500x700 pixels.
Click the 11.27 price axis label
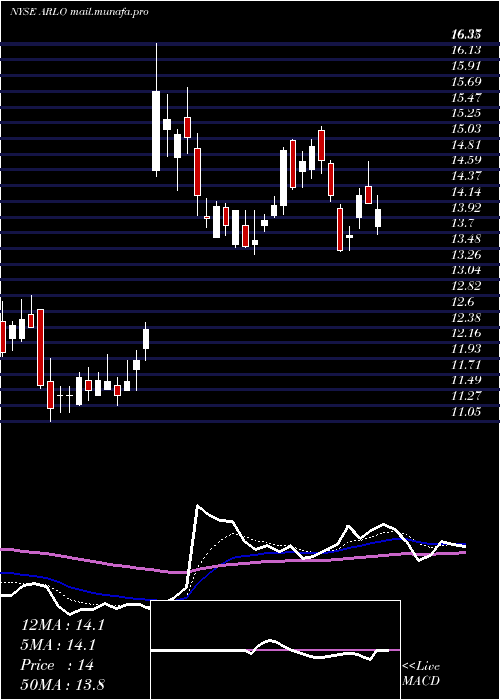[466, 396]
